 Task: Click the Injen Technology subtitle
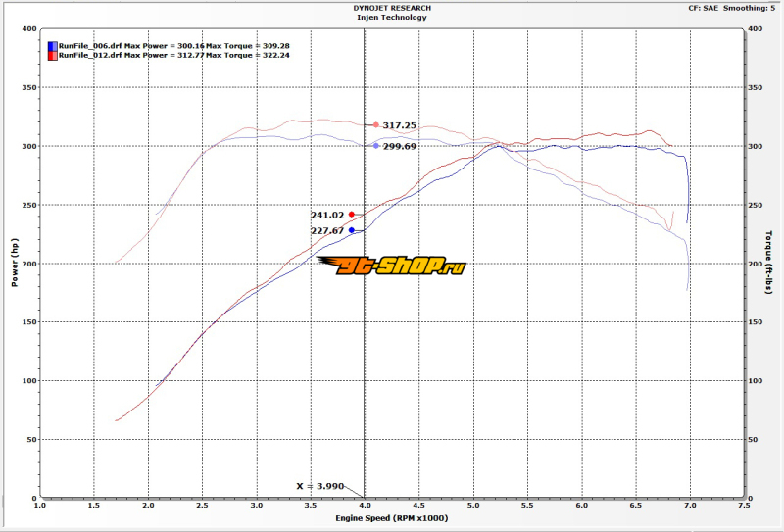[x=392, y=17]
